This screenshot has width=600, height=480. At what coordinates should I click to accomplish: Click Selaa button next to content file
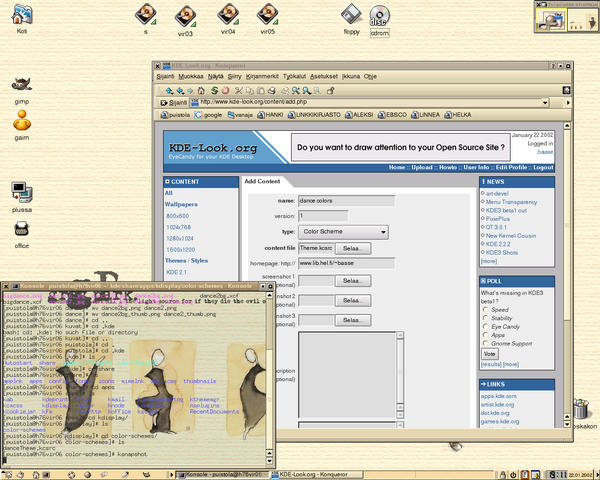[x=353, y=248]
